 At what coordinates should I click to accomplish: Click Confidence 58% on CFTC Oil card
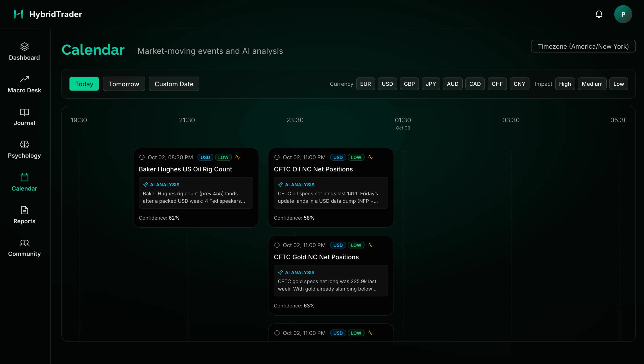[x=294, y=218]
